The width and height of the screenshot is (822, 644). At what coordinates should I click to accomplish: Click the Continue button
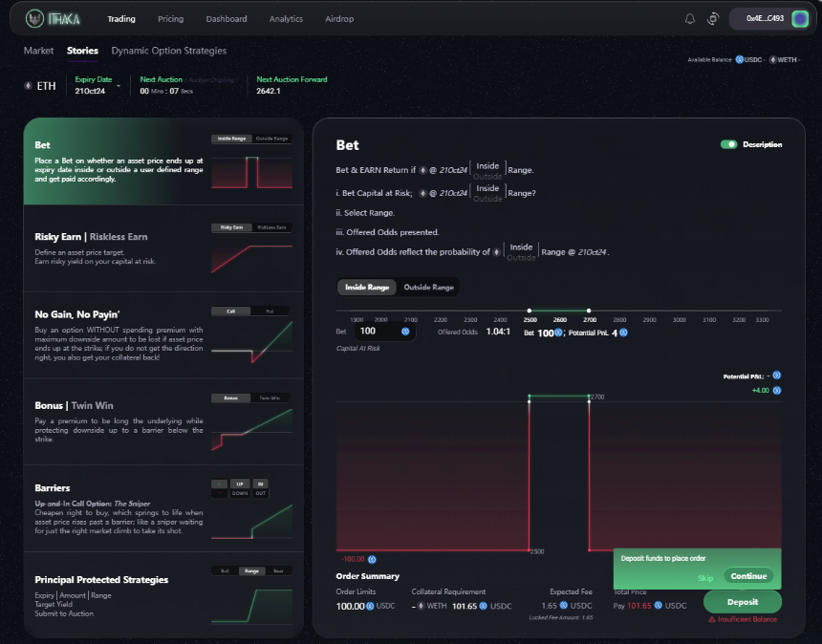[748, 576]
